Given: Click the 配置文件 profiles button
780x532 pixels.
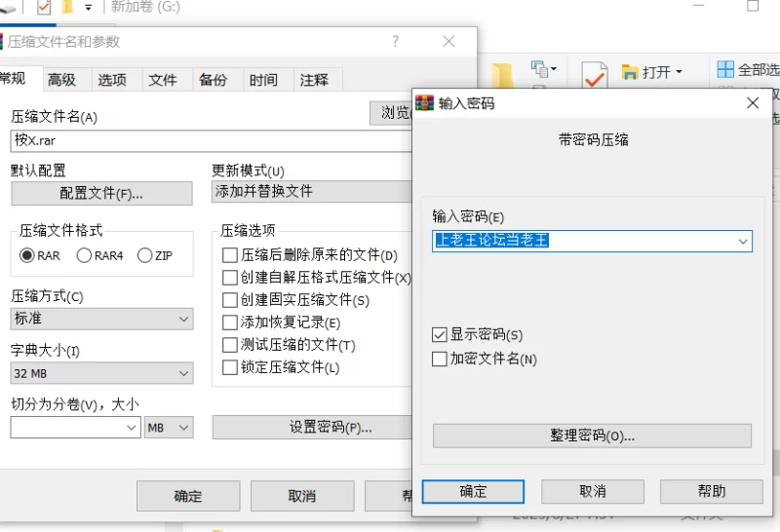Looking at the screenshot, I should 101,193.
